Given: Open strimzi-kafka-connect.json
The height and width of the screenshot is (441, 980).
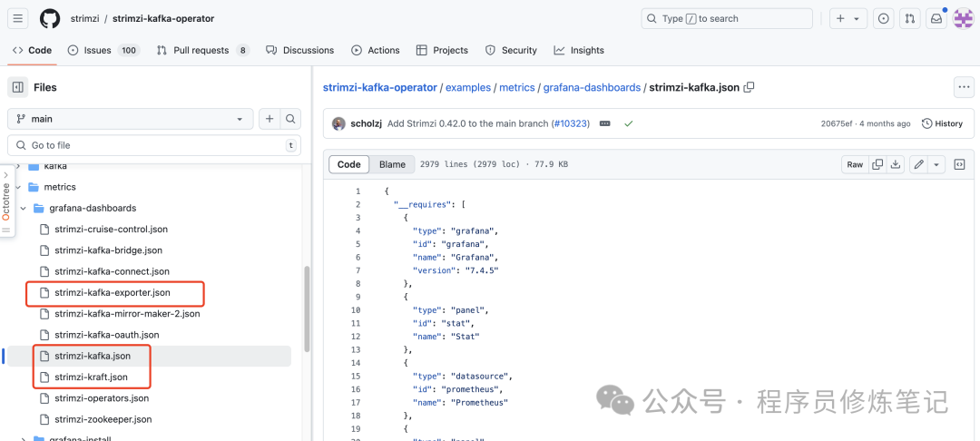Looking at the screenshot, I should pyautogui.click(x=113, y=271).
